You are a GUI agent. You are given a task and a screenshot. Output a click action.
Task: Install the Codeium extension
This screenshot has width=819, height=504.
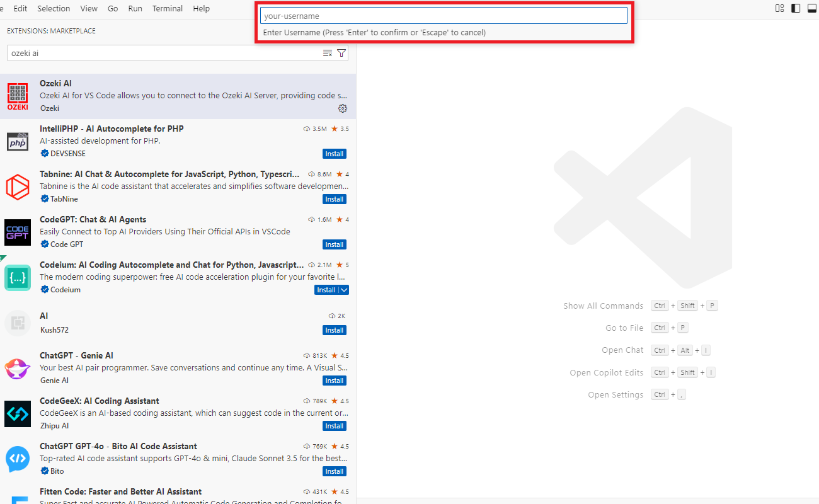pos(326,290)
